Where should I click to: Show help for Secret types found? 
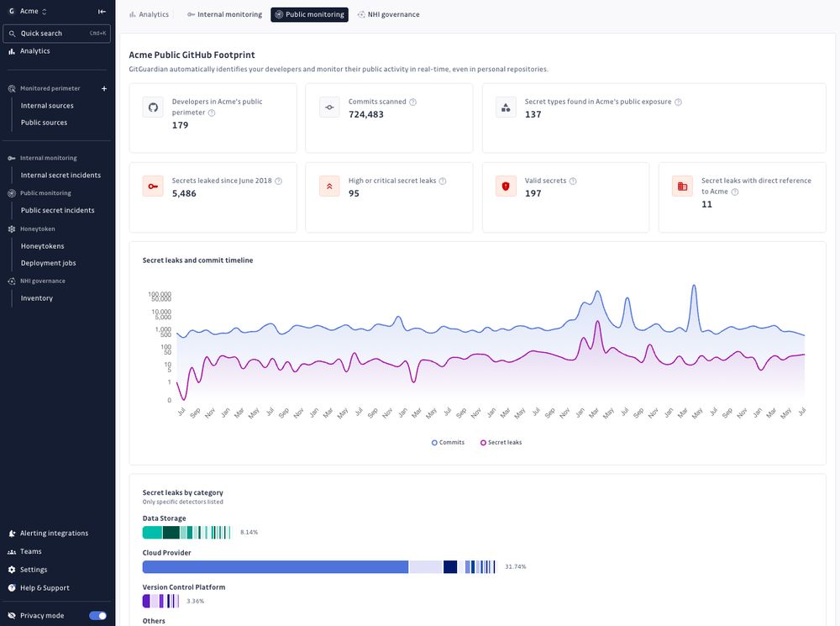678,102
